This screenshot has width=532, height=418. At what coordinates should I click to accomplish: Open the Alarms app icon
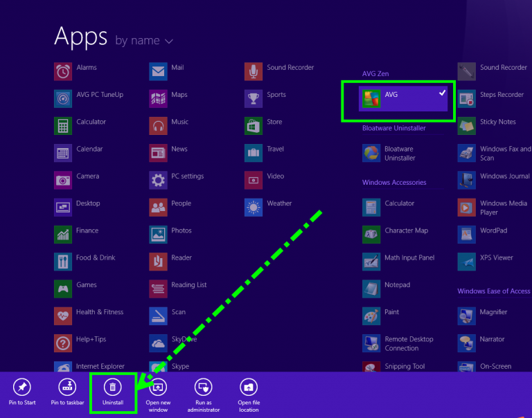point(63,71)
